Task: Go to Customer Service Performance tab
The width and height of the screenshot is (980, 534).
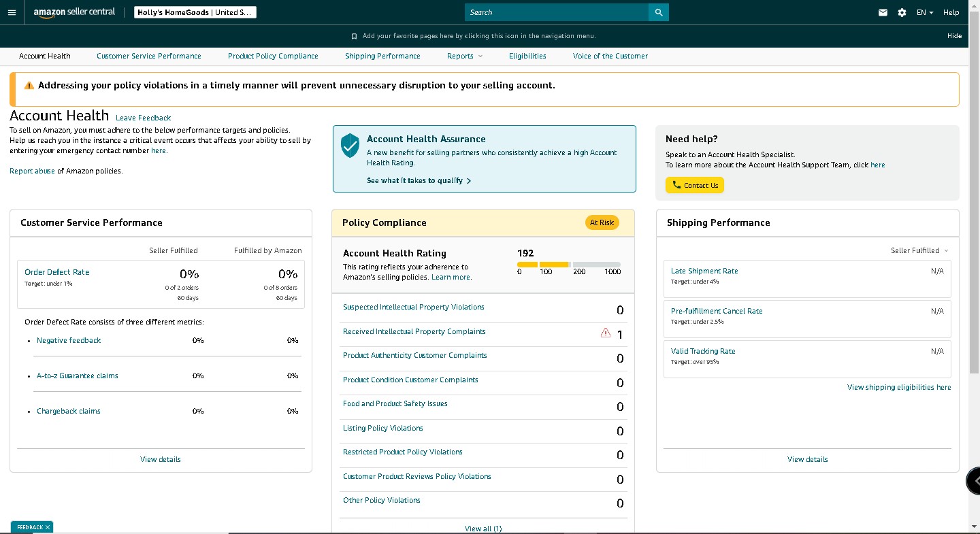Action: [149, 56]
